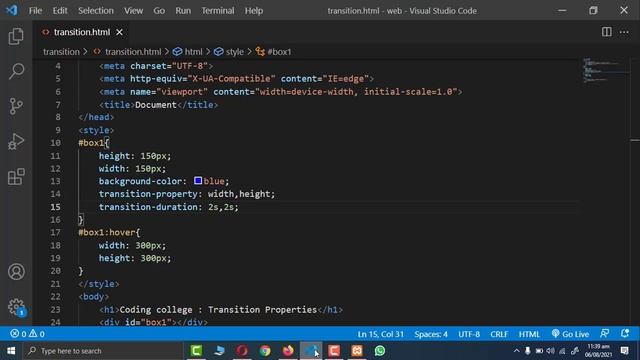640x360 pixels.
Task: Click line number 10 in the gutter
Action: coord(56,143)
